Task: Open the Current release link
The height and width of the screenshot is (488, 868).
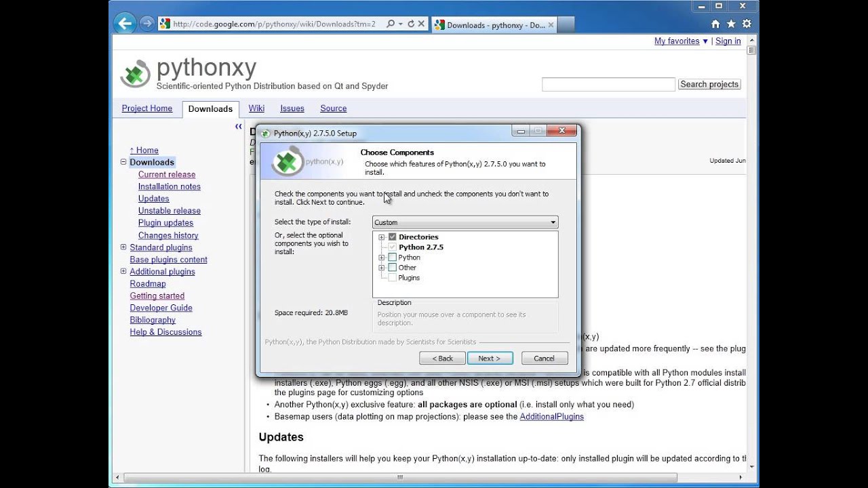Action: click(167, 174)
